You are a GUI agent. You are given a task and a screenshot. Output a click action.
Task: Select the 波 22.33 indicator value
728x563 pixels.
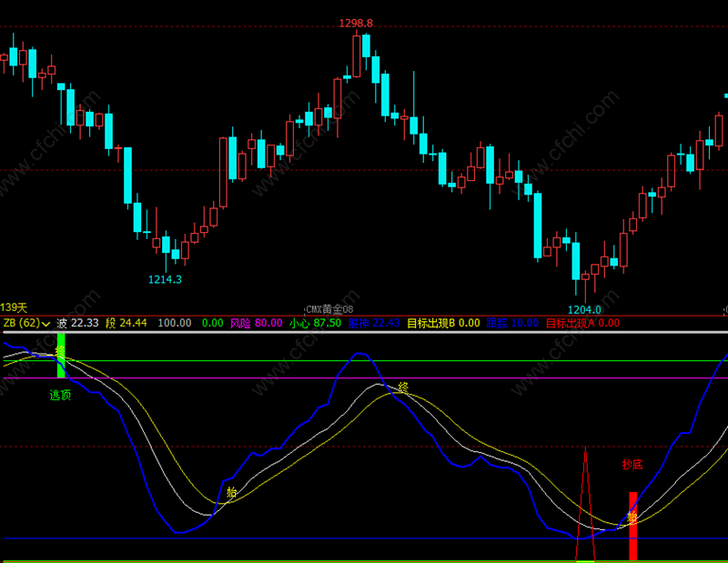[x=77, y=323]
